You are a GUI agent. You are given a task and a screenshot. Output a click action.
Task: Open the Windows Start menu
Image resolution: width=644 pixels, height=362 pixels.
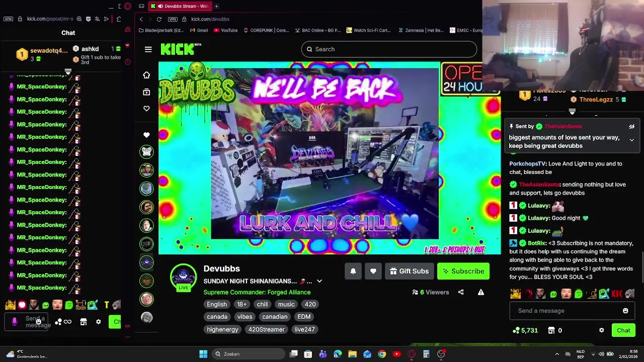click(203, 354)
